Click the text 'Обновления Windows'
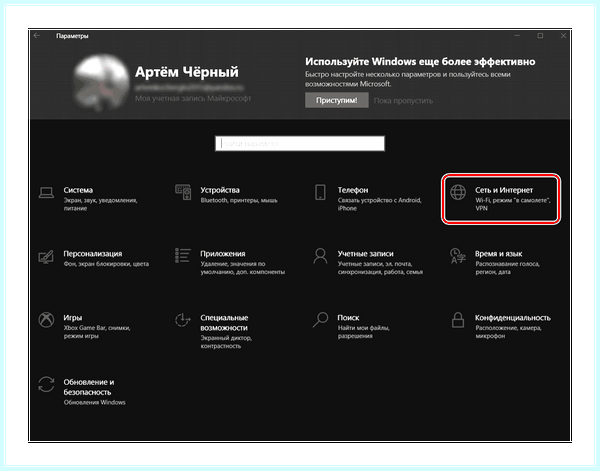 95,403
